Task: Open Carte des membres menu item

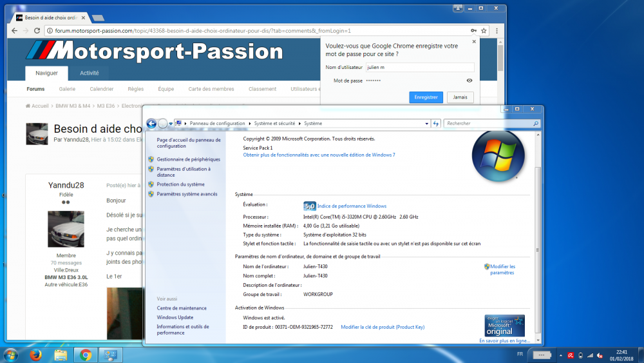Action: click(211, 89)
